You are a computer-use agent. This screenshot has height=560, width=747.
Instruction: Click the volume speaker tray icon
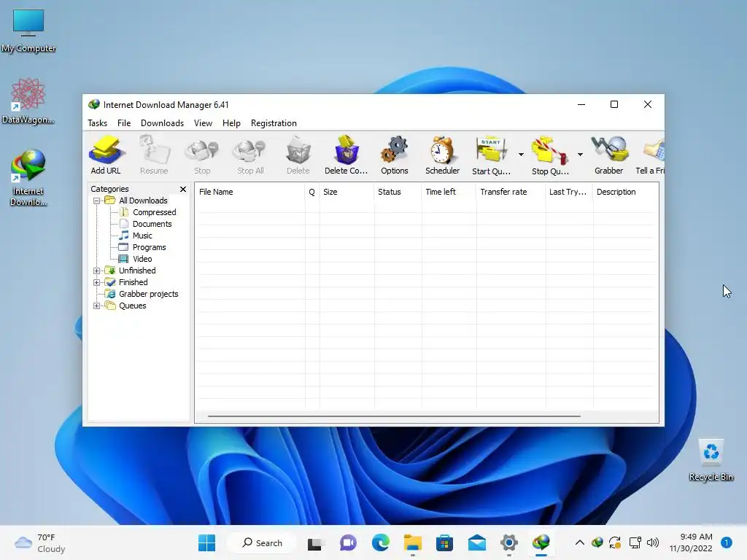tap(653, 542)
